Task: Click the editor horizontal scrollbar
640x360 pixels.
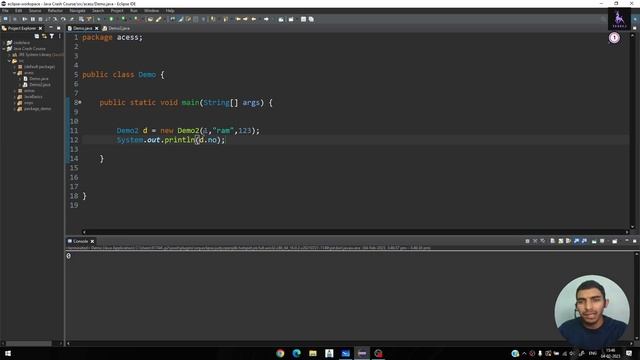Action: [355, 232]
